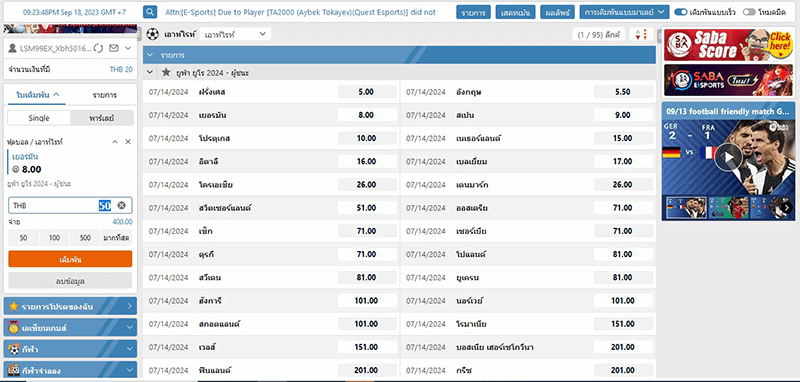Click the soccer ball sport icon

coord(153,34)
